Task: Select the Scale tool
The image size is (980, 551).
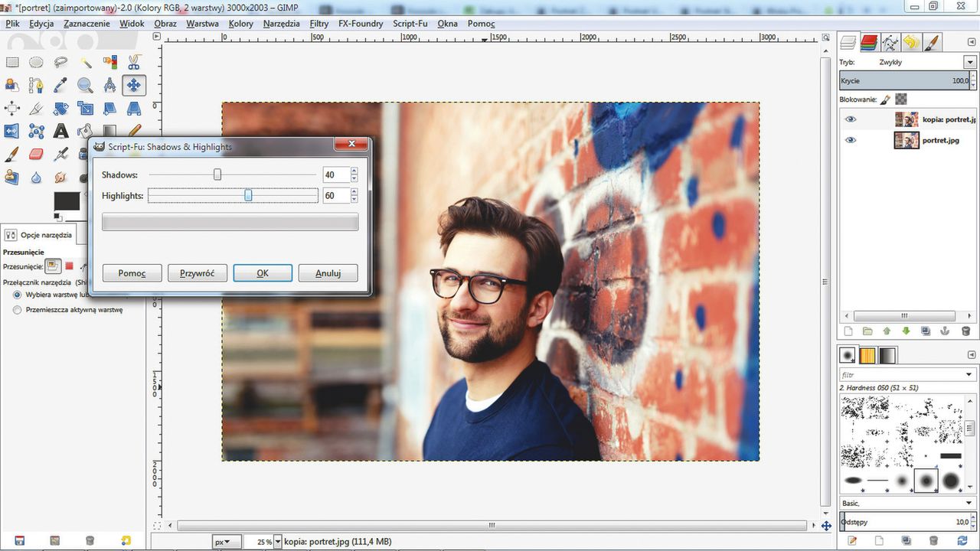Action: coord(85,109)
